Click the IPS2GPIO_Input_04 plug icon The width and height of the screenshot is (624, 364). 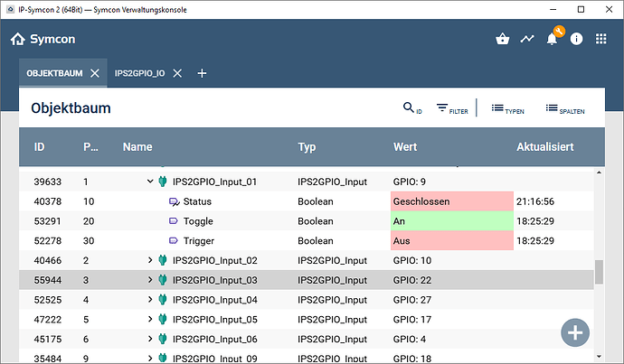163,300
